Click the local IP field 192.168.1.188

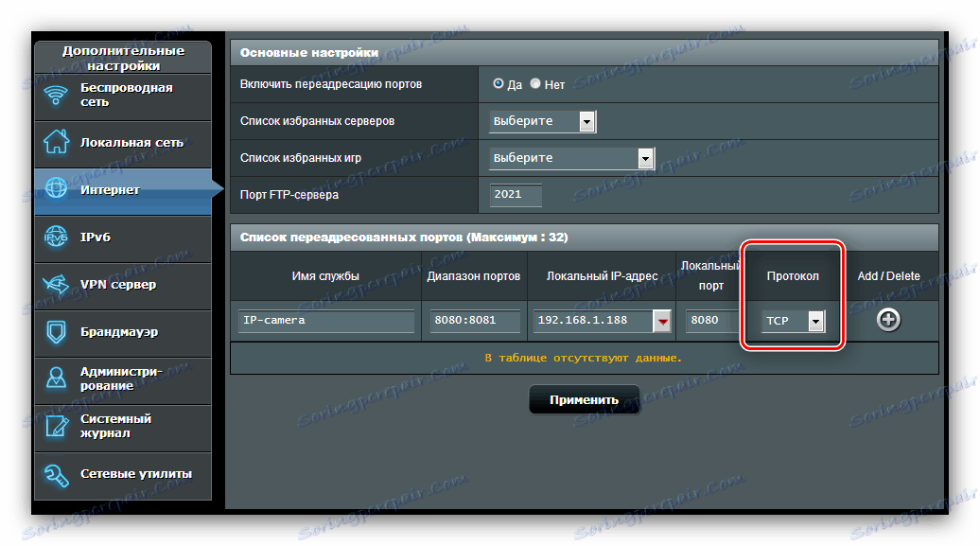pyautogui.click(x=593, y=320)
